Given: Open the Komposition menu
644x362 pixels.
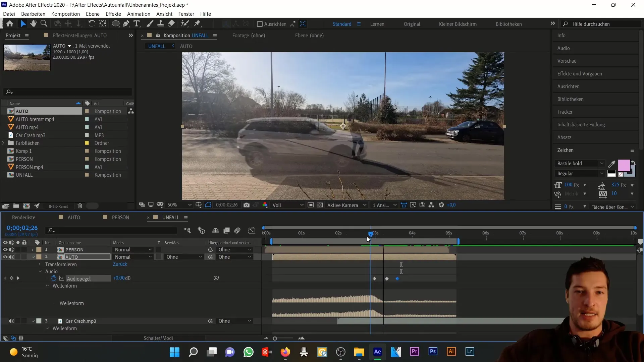Looking at the screenshot, I should (65, 14).
